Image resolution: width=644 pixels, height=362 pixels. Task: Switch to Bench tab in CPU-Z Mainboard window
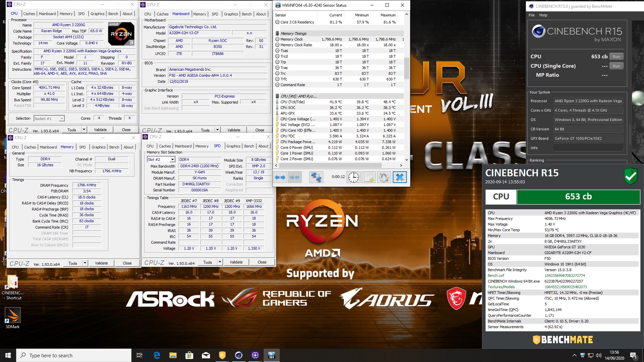click(x=247, y=14)
